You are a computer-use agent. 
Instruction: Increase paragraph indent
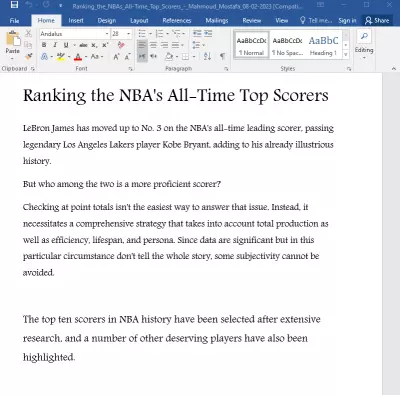[208, 33]
